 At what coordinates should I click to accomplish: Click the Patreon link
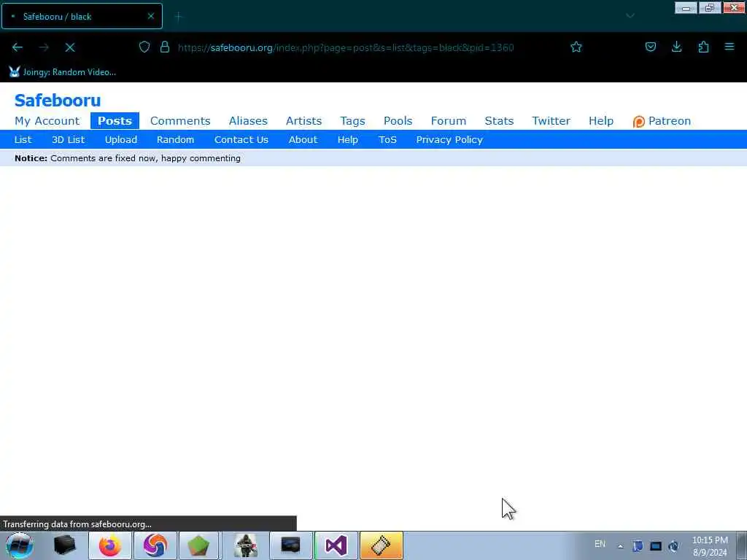point(669,121)
